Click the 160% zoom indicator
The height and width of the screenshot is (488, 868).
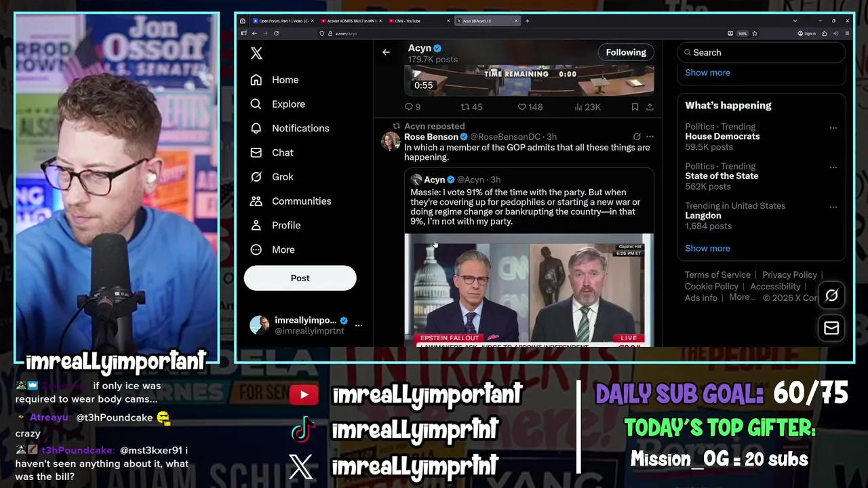(x=743, y=33)
